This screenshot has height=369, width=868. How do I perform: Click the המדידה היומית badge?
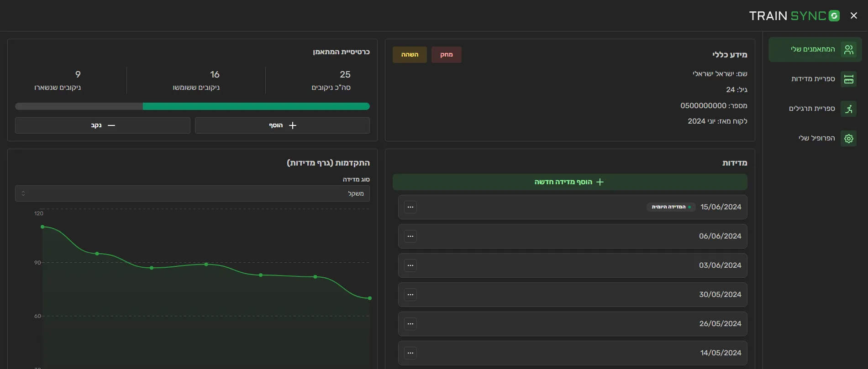[x=671, y=207]
